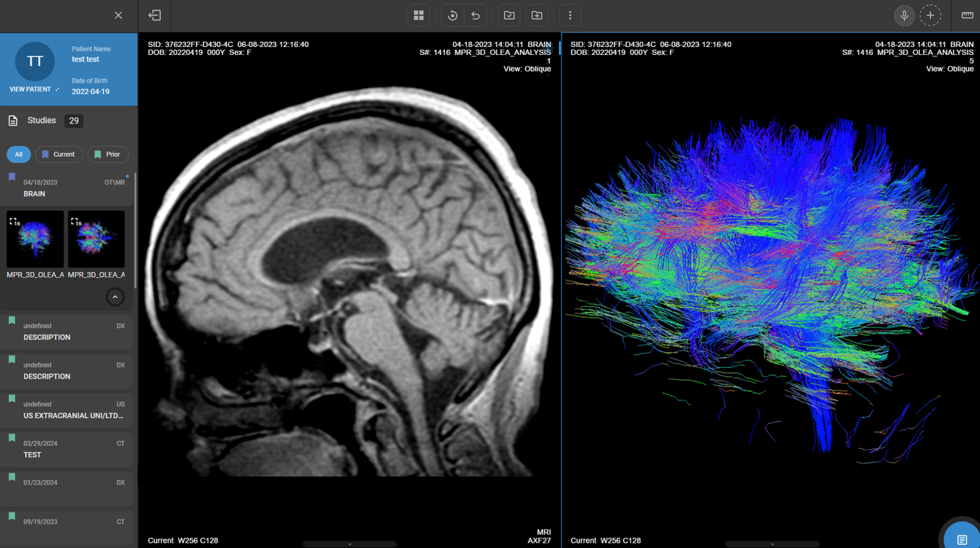980x548 pixels.
Task: Expand the right viewport bottom chevron
Action: point(772,544)
